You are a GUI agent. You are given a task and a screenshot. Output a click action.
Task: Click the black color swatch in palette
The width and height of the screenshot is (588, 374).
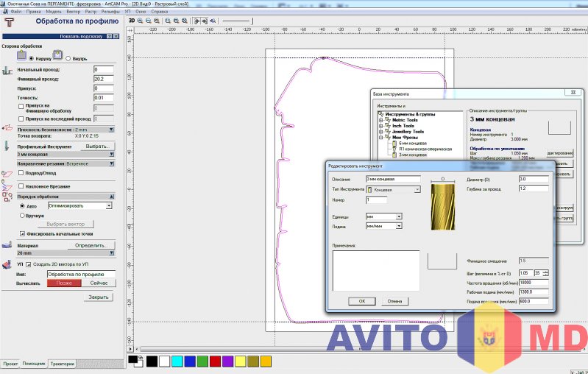tap(151, 361)
